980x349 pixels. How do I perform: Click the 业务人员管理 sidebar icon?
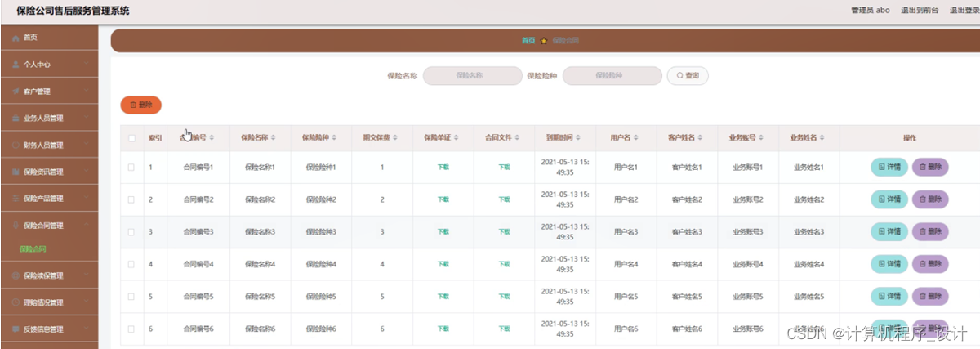click(x=16, y=118)
